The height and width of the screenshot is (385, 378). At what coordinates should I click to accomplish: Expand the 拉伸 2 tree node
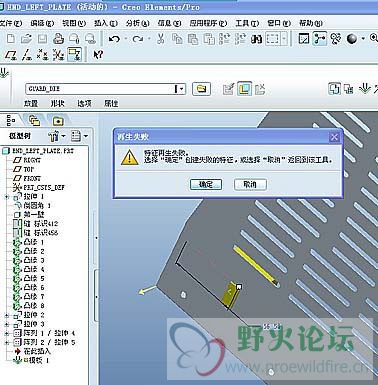7,315
